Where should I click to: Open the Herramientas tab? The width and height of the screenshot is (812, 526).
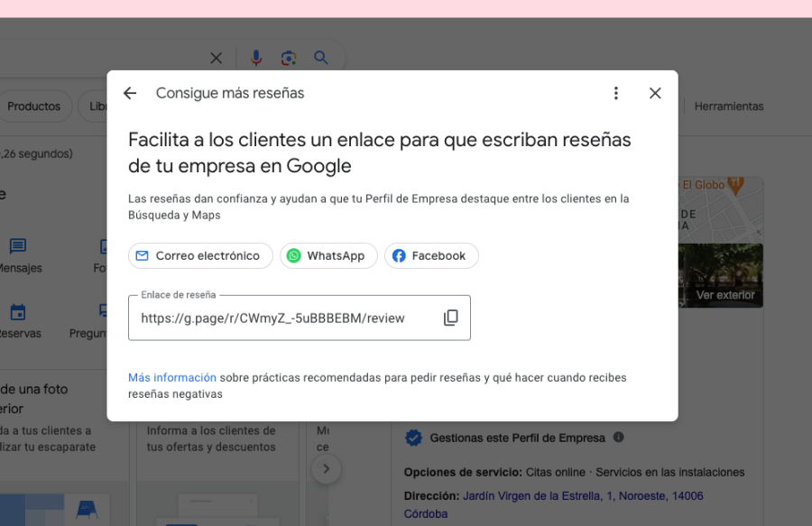[x=728, y=106]
